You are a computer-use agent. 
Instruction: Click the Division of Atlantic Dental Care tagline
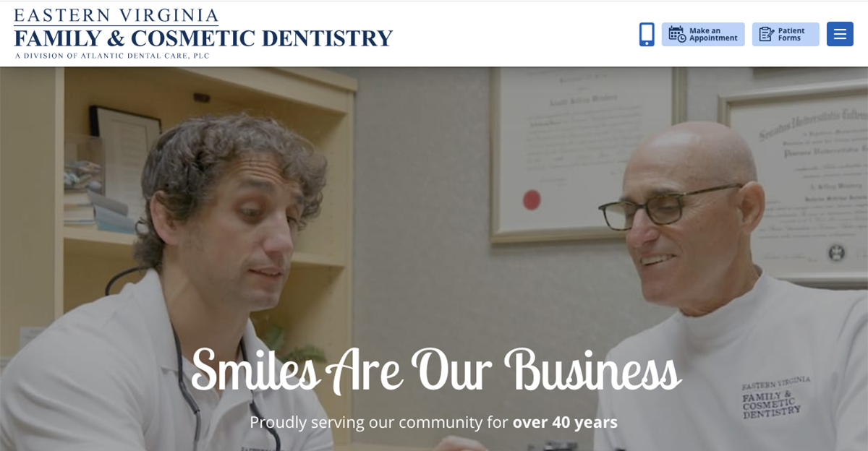[112, 56]
